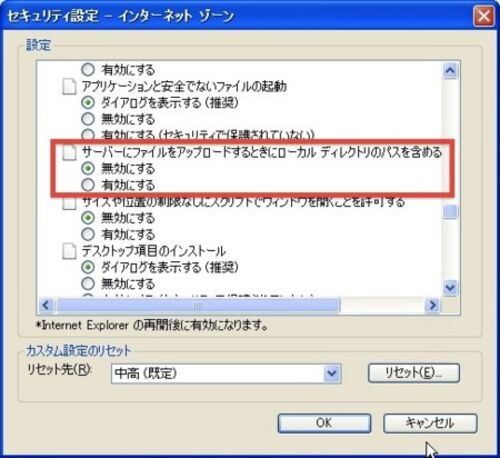Screen dimensions: 500x458
Task: Select 無効にする under アプリケーションと安全でないファイルの起動
Action: pos(88,119)
